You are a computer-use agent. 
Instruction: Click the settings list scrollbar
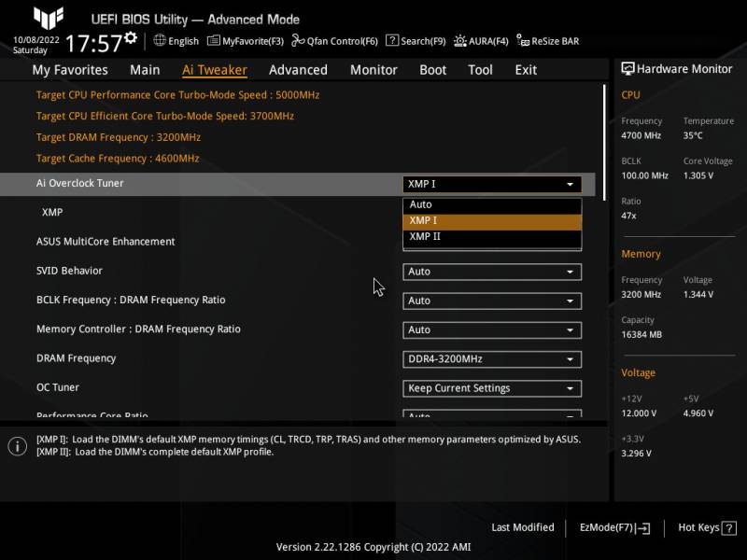pos(604,143)
